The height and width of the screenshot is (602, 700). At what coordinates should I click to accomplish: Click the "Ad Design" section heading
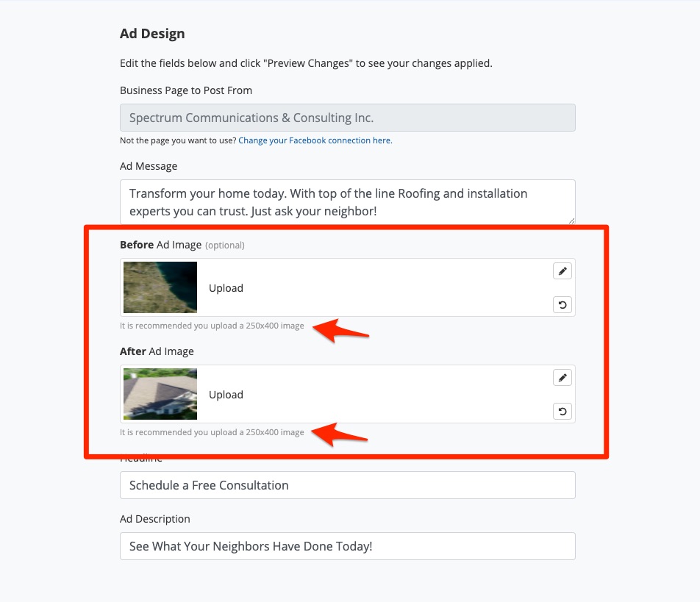[x=152, y=34]
